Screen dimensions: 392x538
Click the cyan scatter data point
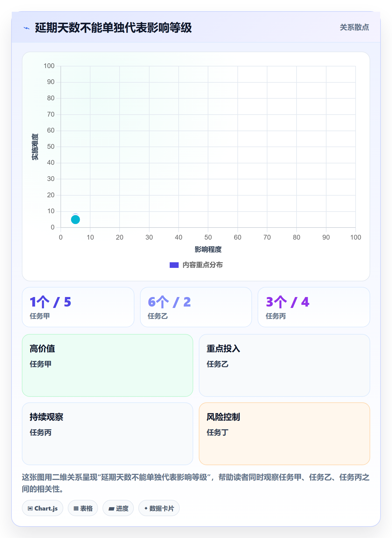point(75,220)
